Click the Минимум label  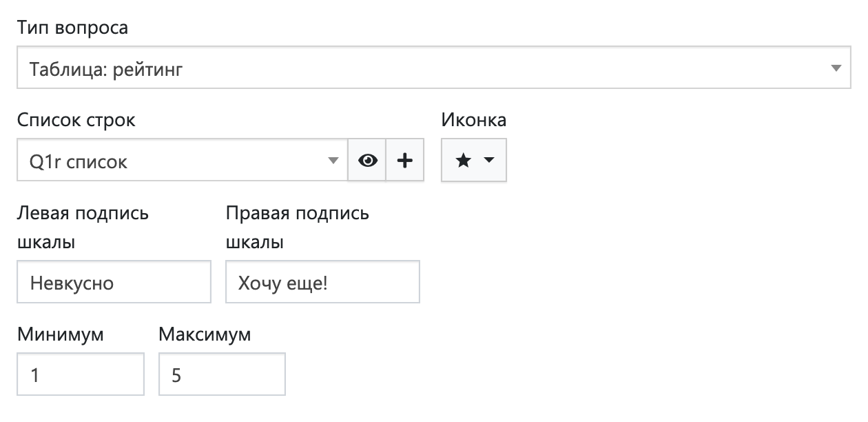tap(60, 334)
